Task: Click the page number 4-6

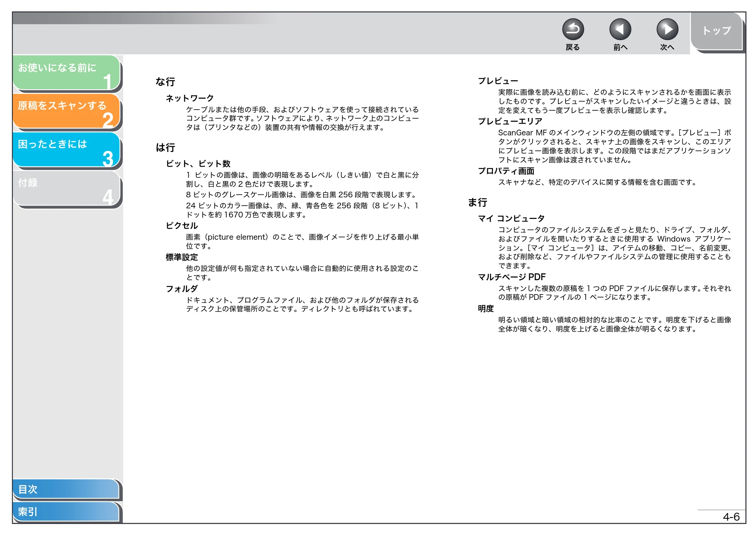Action: coord(731,516)
